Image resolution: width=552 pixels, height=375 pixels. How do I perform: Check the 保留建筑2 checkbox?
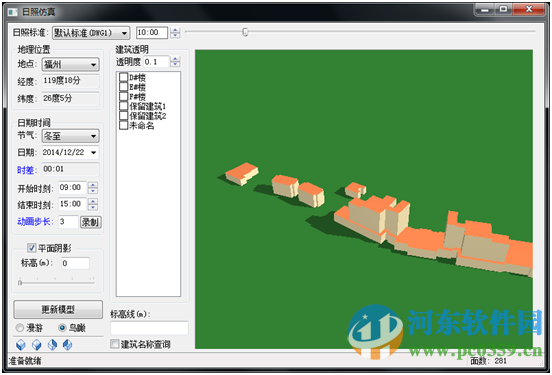(x=123, y=115)
